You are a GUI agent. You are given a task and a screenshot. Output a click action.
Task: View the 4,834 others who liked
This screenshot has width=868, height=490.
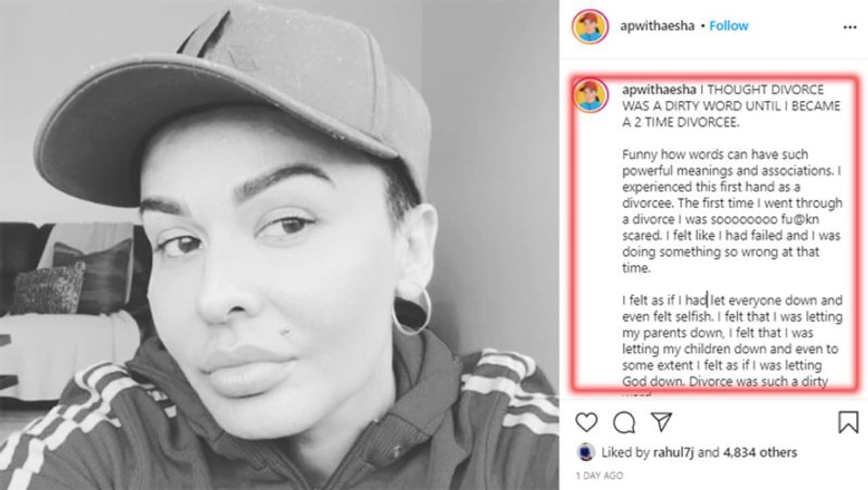[x=761, y=452]
